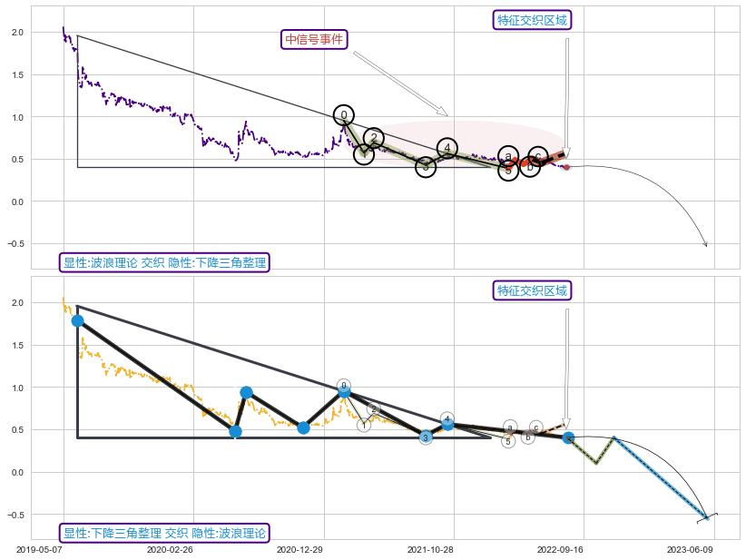This screenshot has height=560, width=746.
Task: Select the 显性:波浪理论 交织 隐性:下降三角整理 caption
Action: coord(164,262)
